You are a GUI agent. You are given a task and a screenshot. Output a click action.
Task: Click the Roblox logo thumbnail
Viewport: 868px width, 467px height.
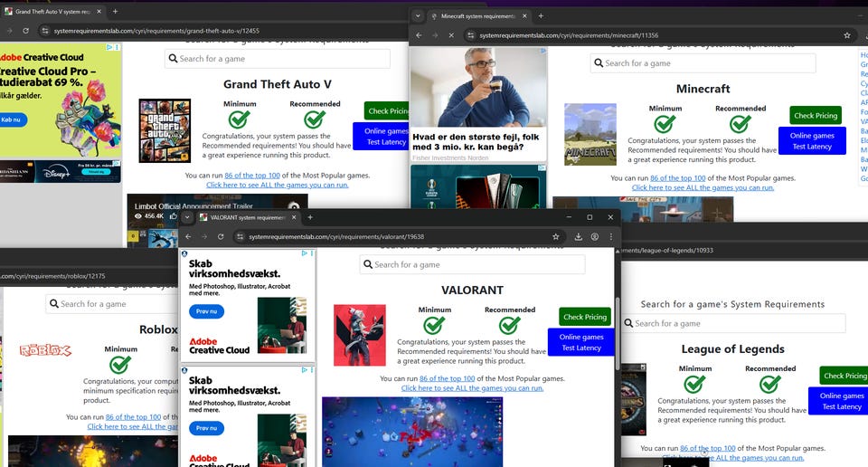(x=45, y=350)
